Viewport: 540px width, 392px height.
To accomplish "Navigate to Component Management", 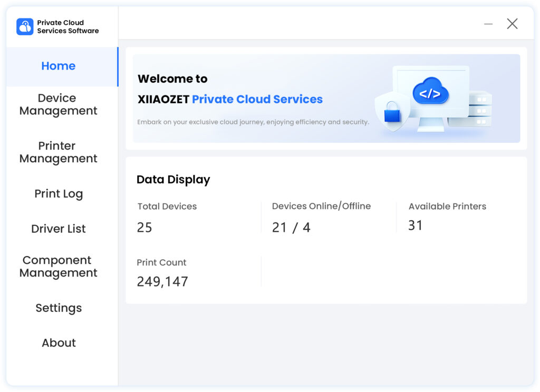I will pos(59,267).
